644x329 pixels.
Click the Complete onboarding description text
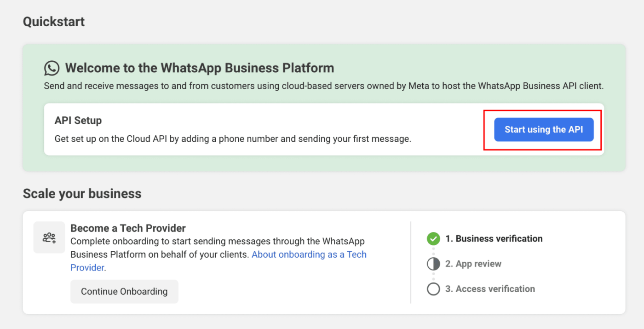point(218,254)
